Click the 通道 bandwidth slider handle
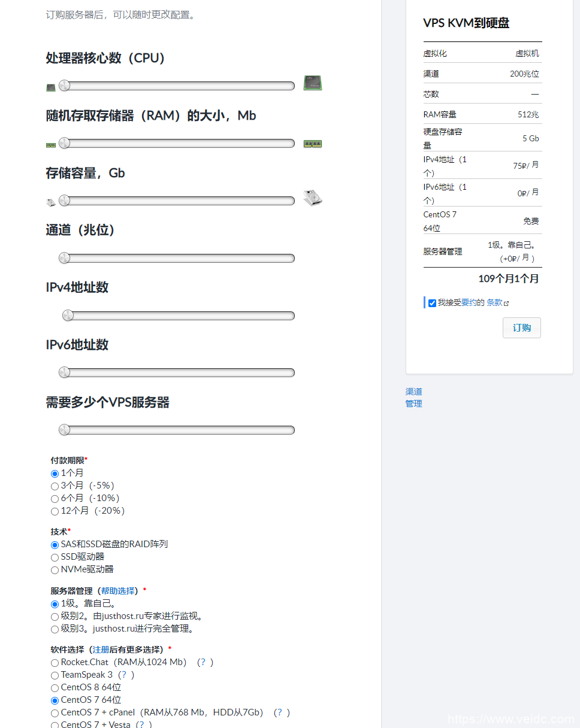The width and height of the screenshot is (580, 728). click(x=65, y=258)
